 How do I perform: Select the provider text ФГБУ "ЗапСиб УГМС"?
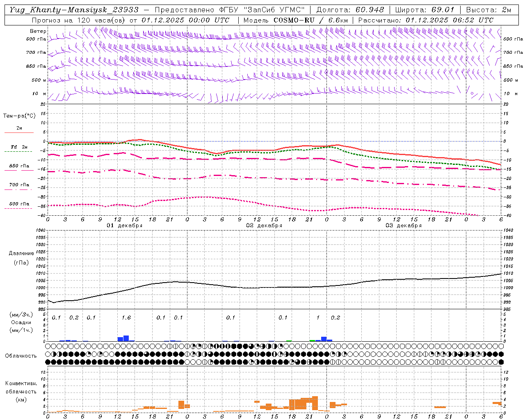click(x=262, y=10)
